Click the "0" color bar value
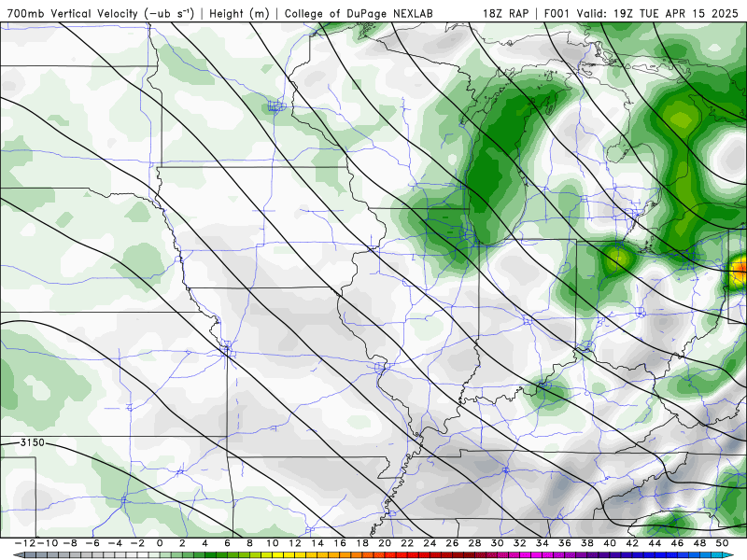The image size is (747, 560). click(x=160, y=543)
